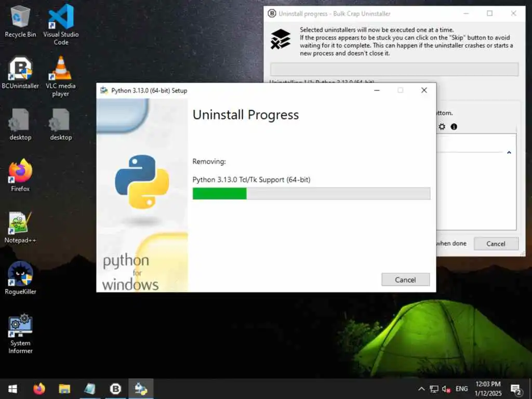Screen dimensions: 532x399
Task: Cancel the Python uninstall
Action: (x=405, y=280)
